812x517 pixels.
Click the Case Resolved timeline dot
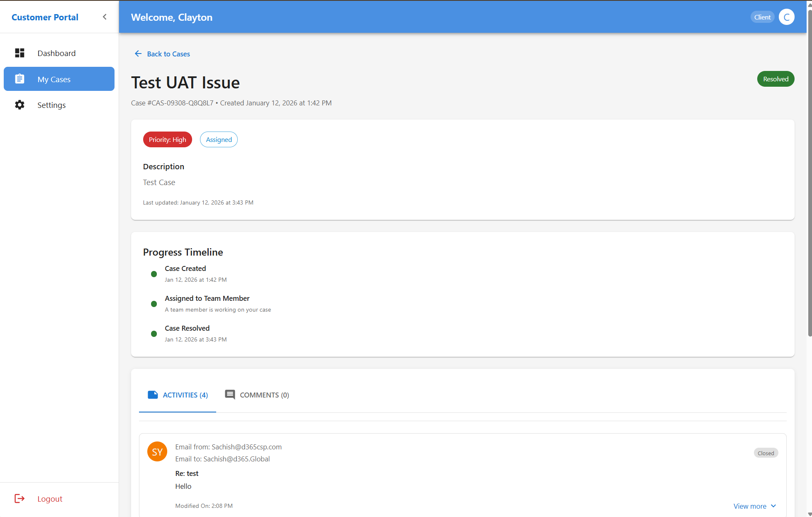[154, 334]
